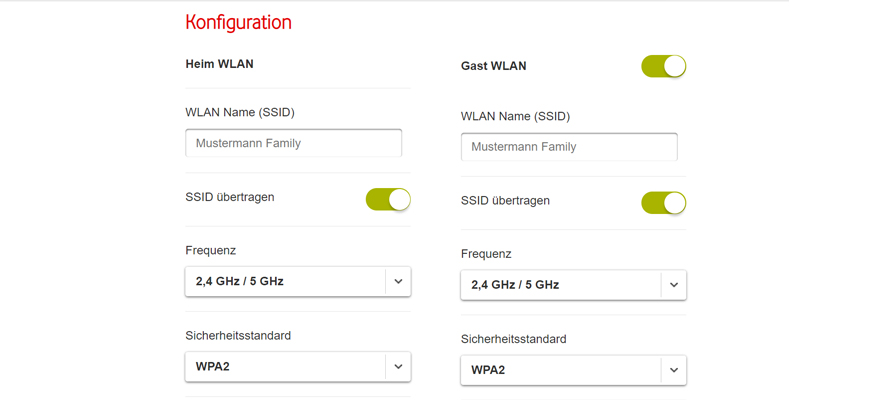Viewport: 879px width, 400px height.
Task: Focus the Gast WLAN SSID name field
Action: pyautogui.click(x=569, y=147)
